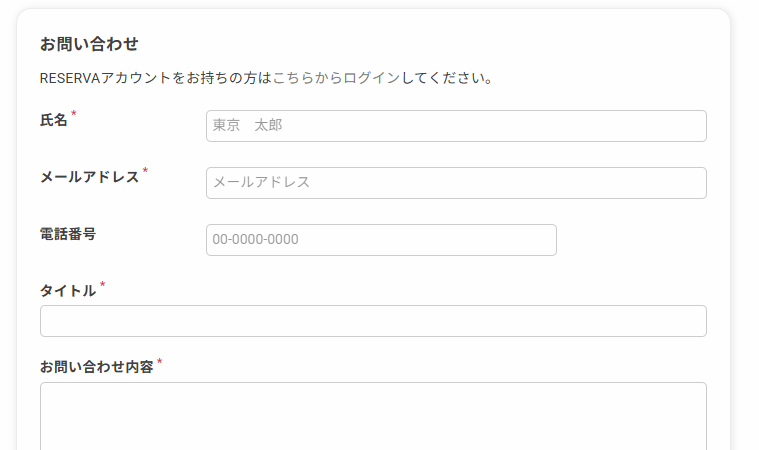Click the required asterisk beside メールアドレス label

pos(145,171)
